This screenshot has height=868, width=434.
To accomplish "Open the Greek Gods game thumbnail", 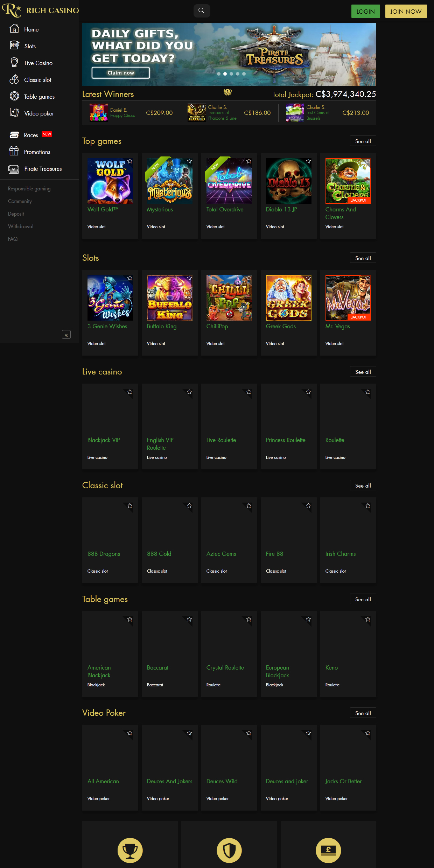I will coord(289,298).
